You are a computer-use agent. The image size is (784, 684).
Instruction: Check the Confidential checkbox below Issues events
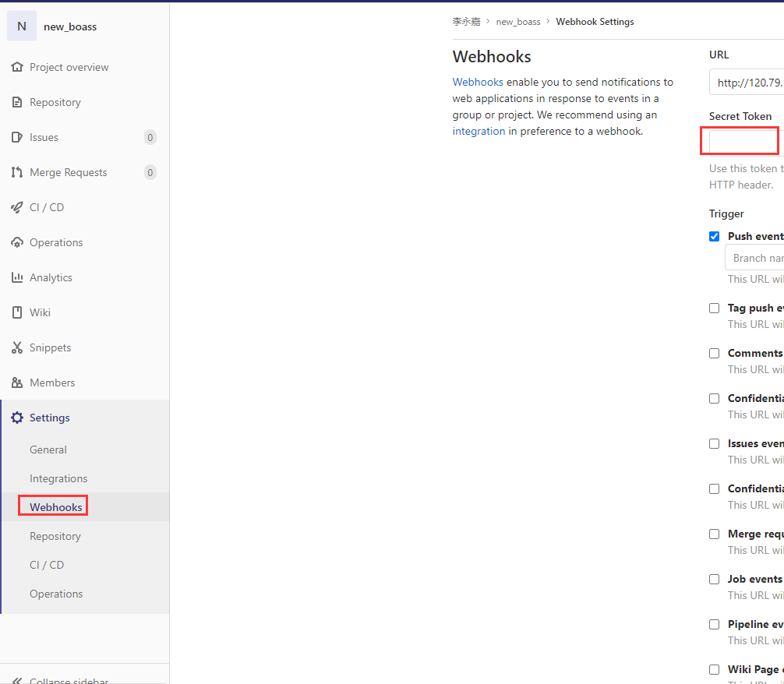(x=714, y=489)
